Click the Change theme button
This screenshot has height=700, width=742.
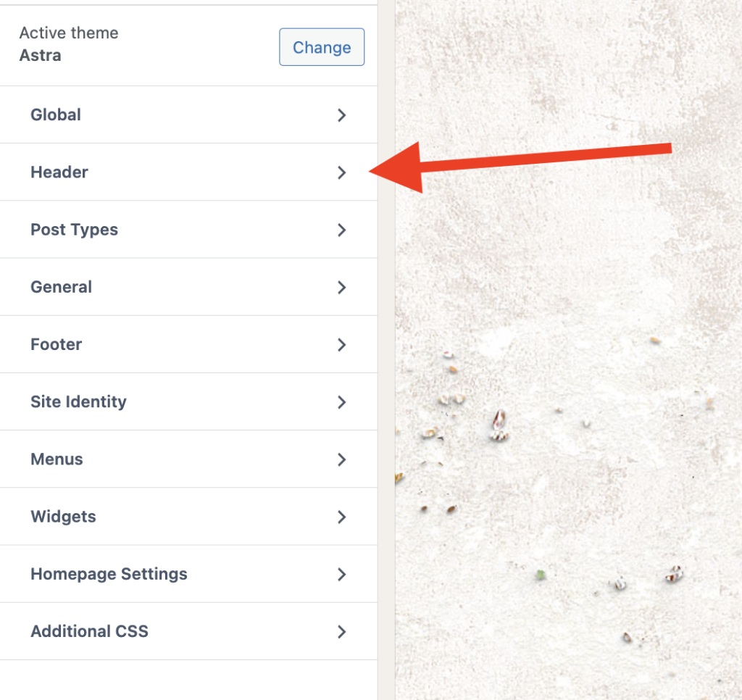pyautogui.click(x=322, y=47)
